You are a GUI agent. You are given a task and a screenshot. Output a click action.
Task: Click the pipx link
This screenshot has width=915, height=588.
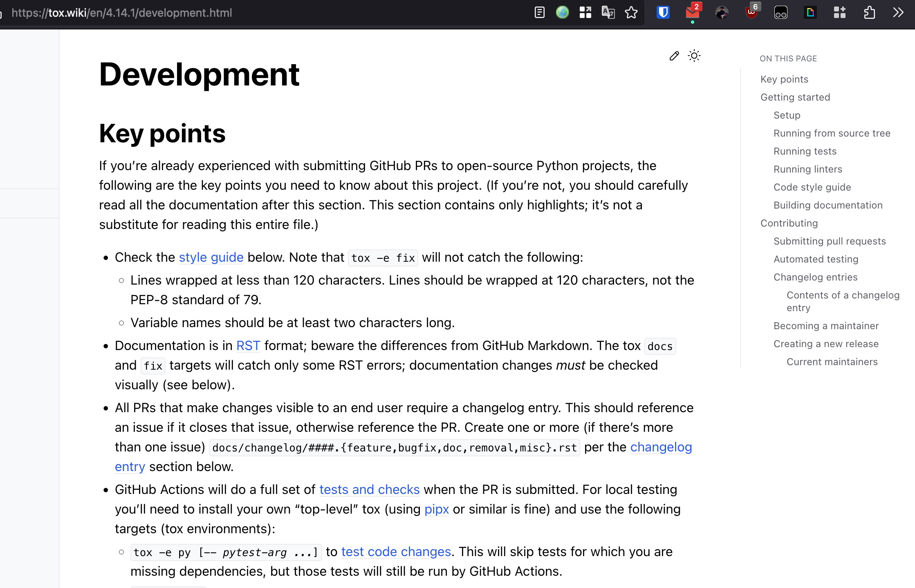tap(436, 509)
